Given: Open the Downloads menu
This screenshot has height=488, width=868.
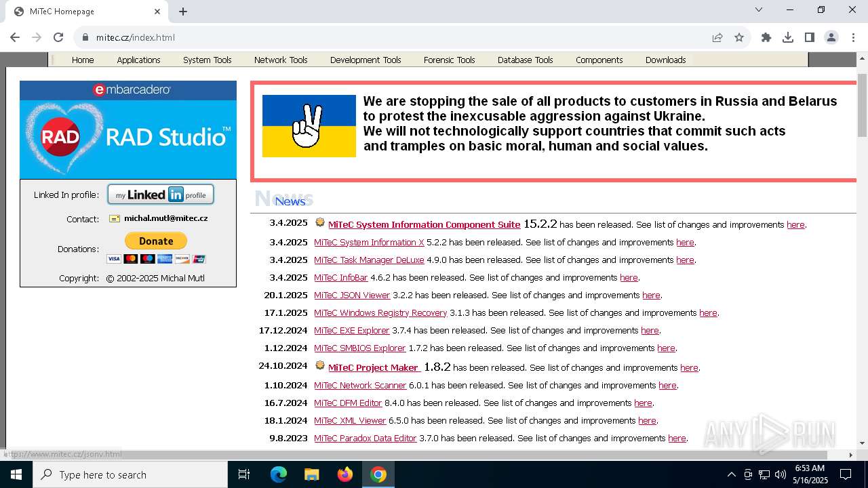Looking at the screenshot, I should pyautogui.click(x=665, y=60).
